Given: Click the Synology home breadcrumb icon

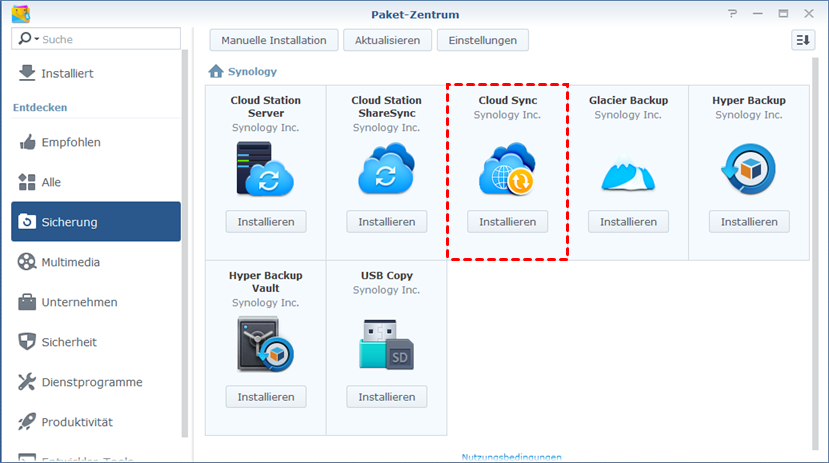Looking at the screenshot, I should point(216,71).
